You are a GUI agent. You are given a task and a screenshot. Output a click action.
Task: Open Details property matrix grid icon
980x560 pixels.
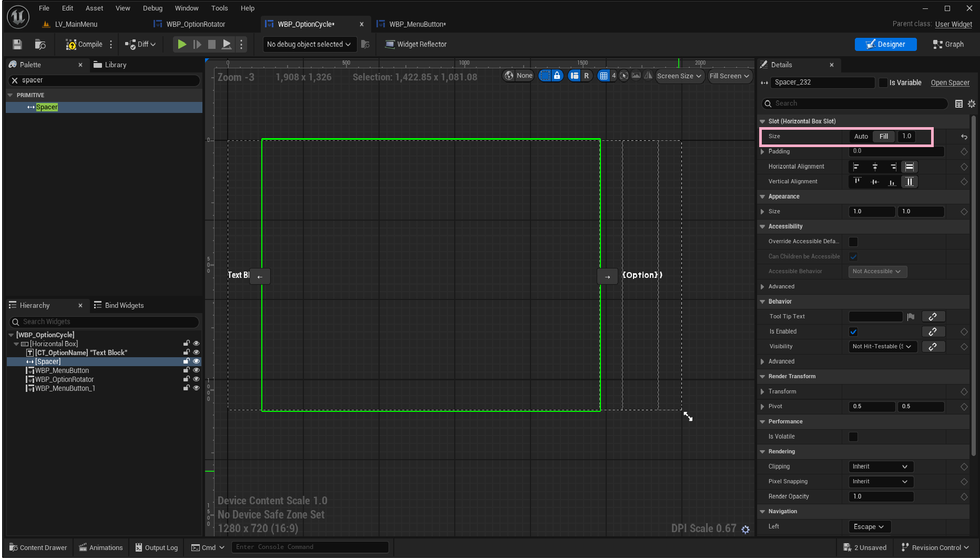coord(959,103)
